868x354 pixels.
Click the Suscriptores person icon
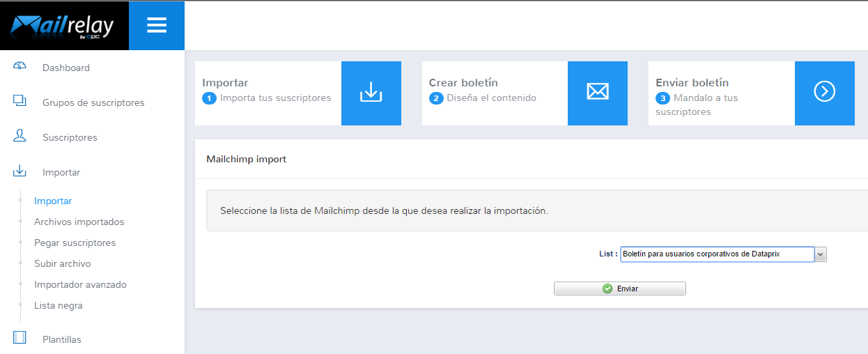pyautogui.click(x=20, y=136)
